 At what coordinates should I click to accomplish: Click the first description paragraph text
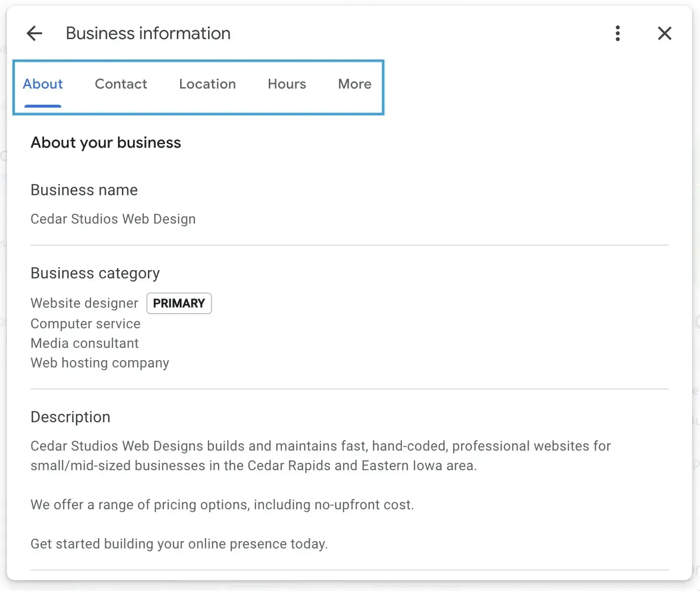pyautogui.click(x=320, y=455)
